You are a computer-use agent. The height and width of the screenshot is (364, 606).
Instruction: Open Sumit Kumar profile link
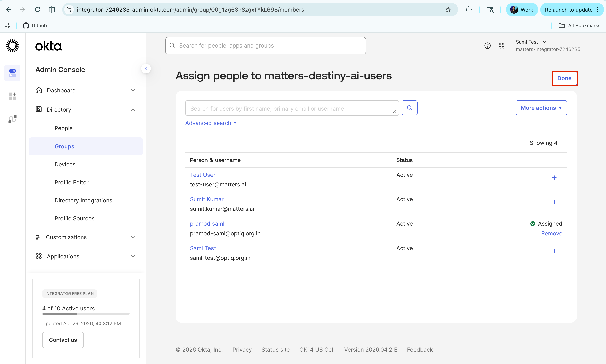(207, 199)
